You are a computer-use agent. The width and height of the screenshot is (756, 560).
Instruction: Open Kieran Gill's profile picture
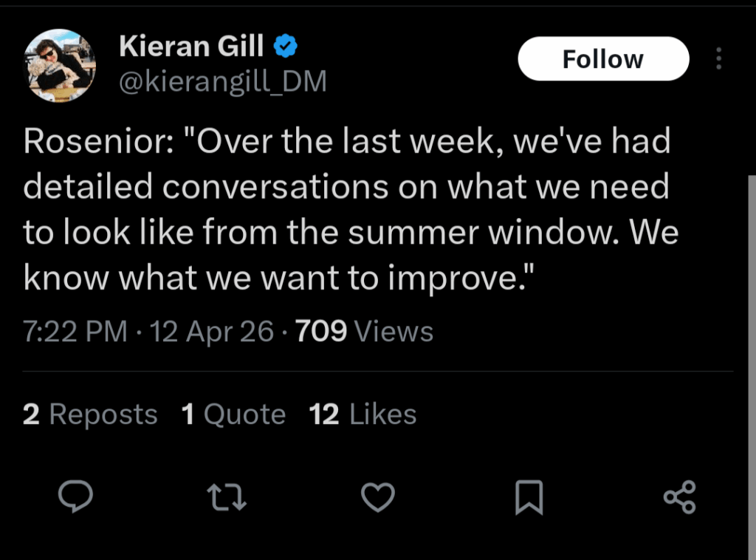(59, 65)
